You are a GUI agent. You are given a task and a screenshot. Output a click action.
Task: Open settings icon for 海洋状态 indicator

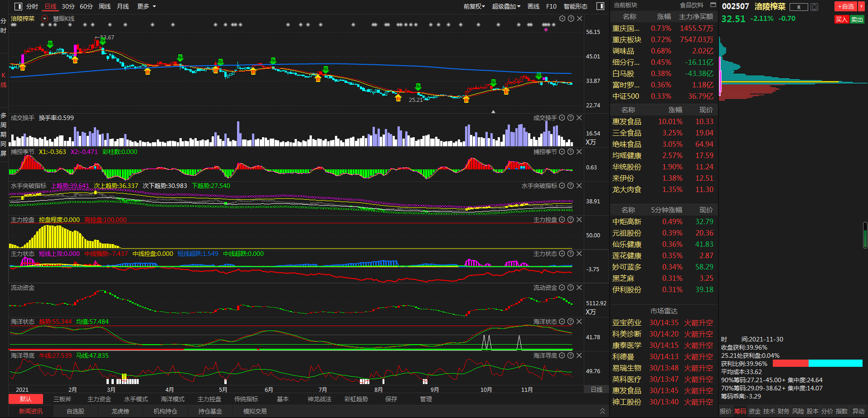[x=562, y=322]
